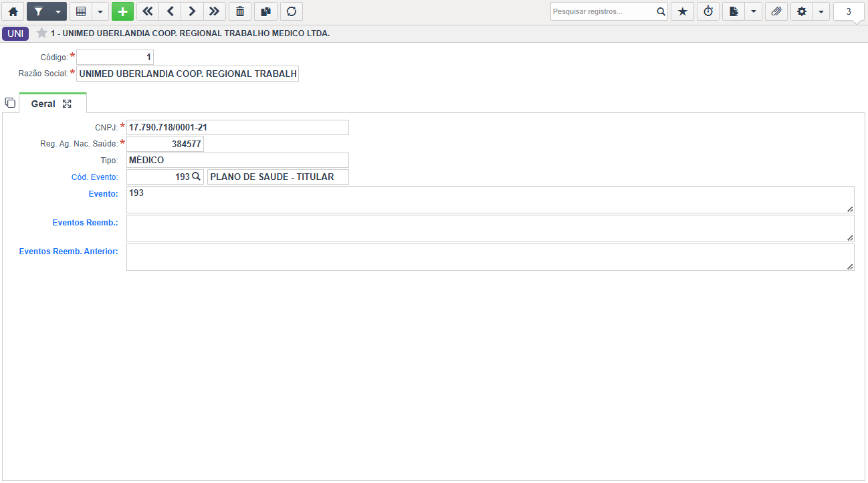The width and height of the screenshot is (868, 483).
Task: Click the Eventos Reemb. text area
Action: coord(490,228)
